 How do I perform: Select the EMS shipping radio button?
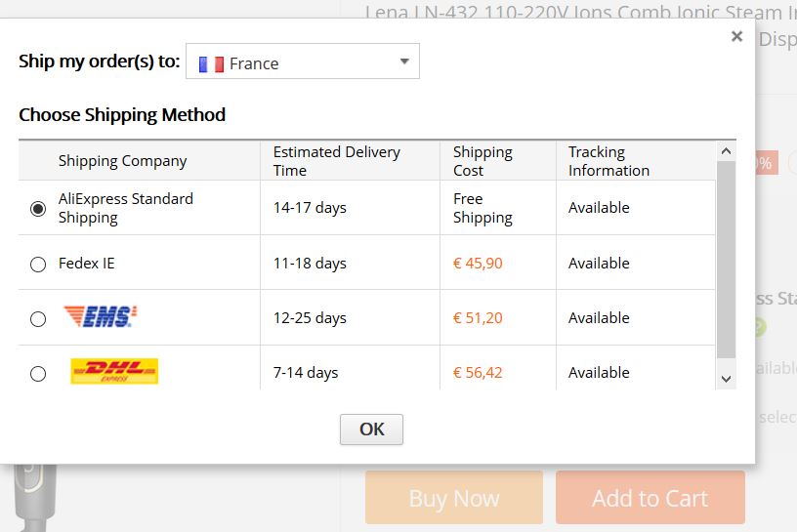tap(38, 318)
